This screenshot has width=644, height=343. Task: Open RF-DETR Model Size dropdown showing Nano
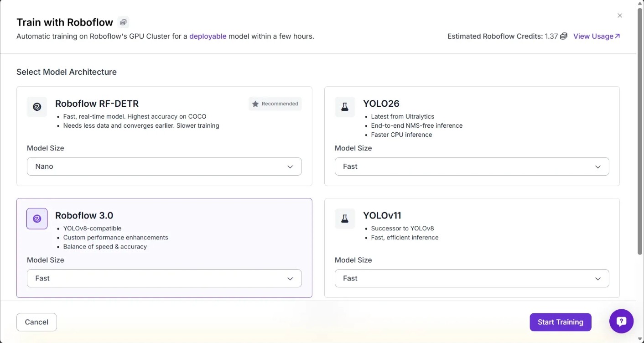coord(164,166)
